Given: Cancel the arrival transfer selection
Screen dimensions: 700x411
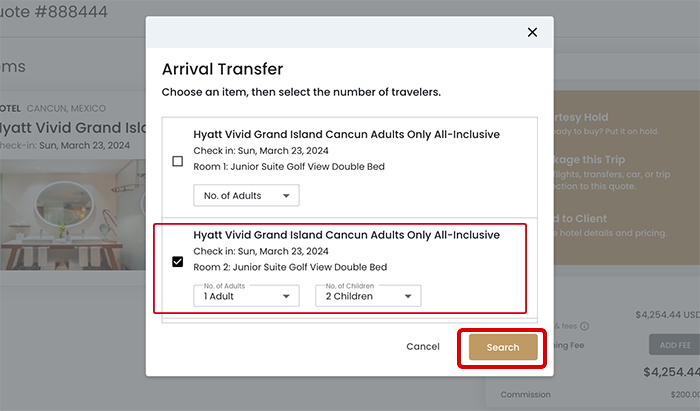Looking at the screenshot, I should click(423, 347).
